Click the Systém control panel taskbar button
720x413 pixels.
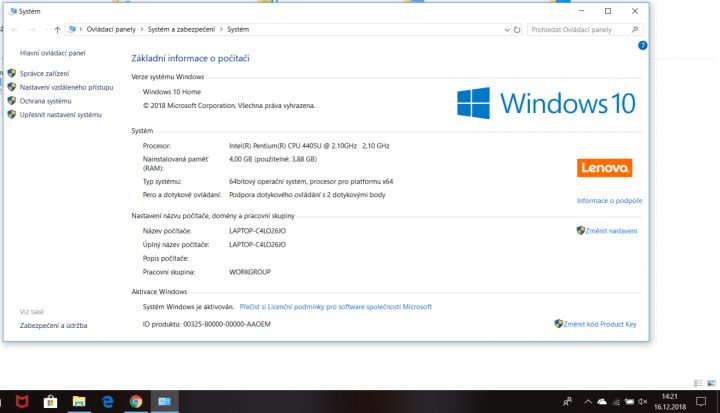[x=164, y=402]
